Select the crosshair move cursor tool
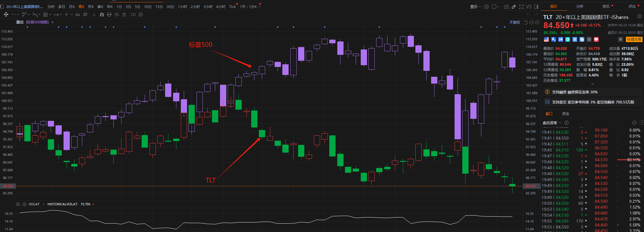644x232 pixels. click(x=6, y=14)
